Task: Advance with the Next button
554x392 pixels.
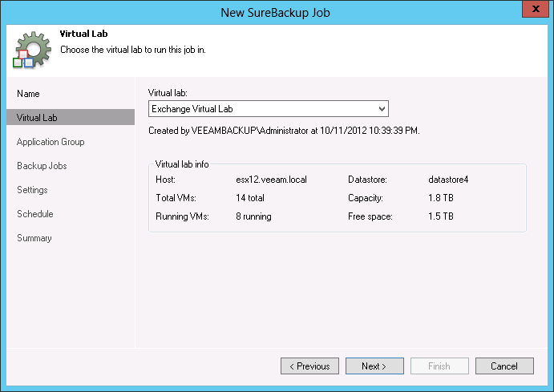Action: click(x=374, y=366)
